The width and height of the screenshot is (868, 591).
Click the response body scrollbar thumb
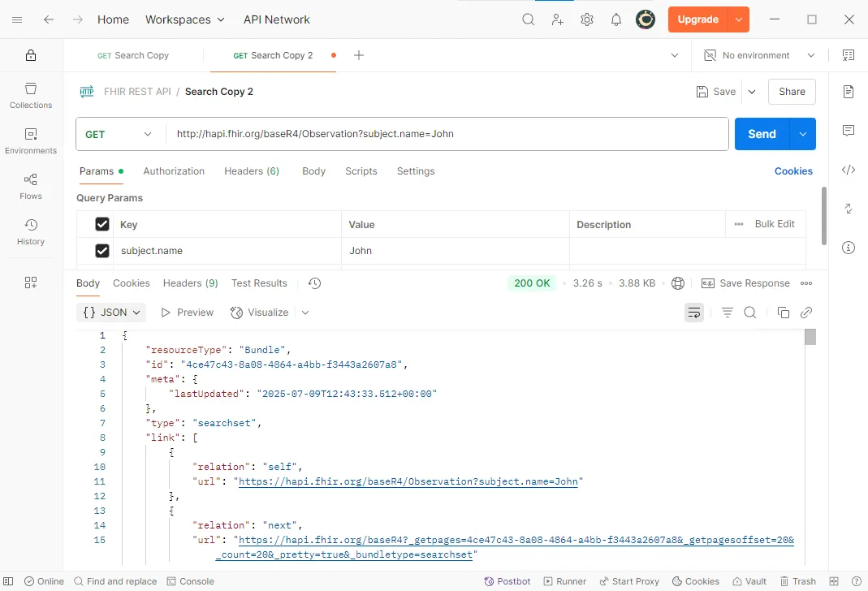tap(810, 337)
